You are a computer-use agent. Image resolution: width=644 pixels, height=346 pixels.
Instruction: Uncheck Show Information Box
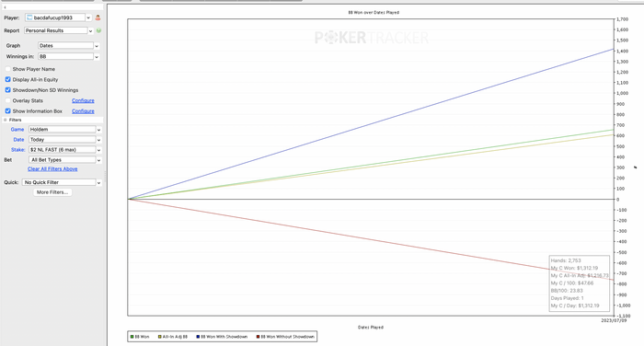pos(7,111)
